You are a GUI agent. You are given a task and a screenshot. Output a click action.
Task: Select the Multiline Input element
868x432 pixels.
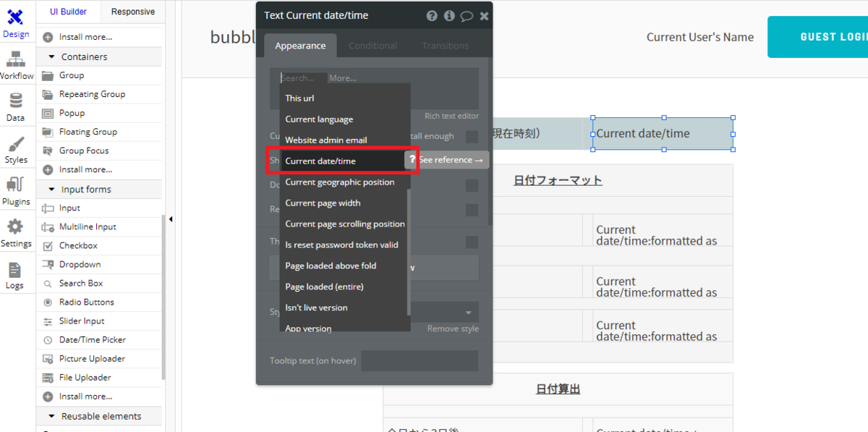pos(100,226)
